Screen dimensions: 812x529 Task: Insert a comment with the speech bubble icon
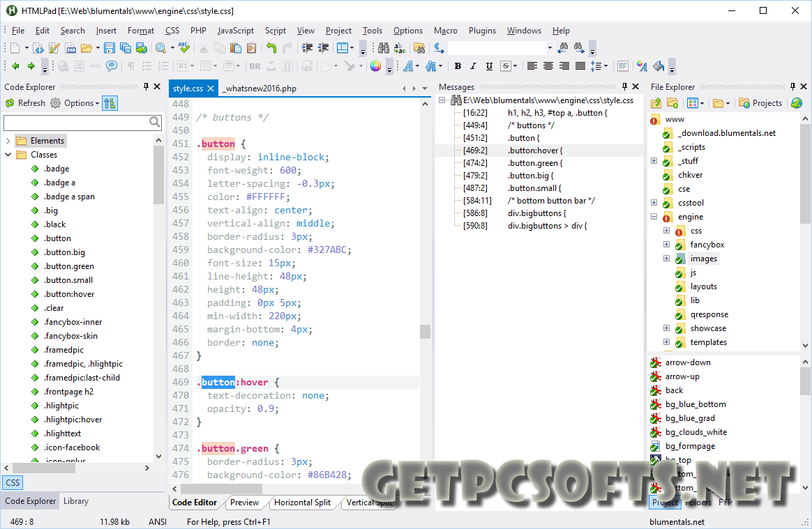[x=112, y=66]
